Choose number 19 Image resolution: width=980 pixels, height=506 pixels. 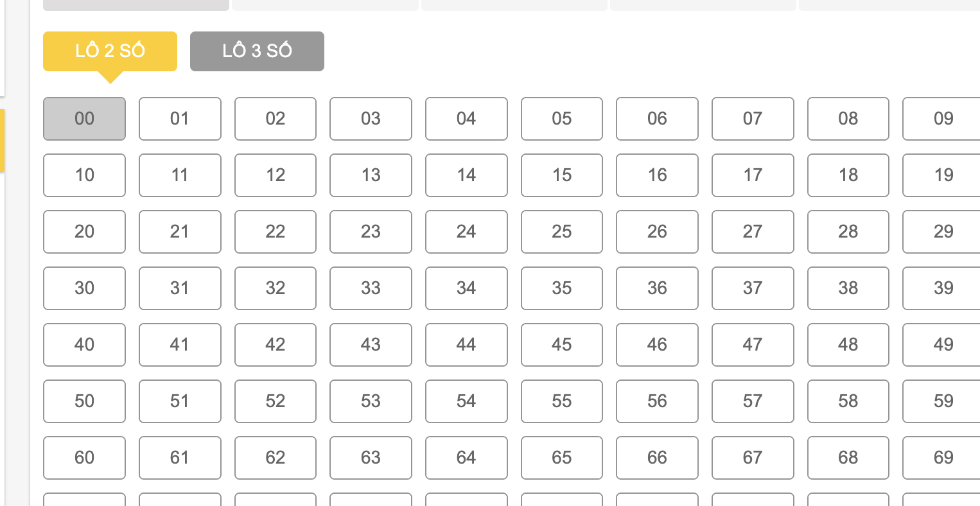(942, 175)
